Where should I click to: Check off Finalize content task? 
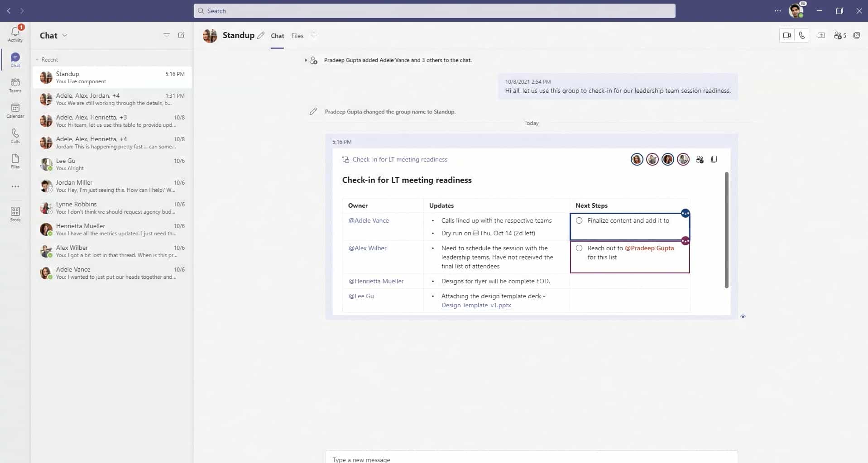click(x=579, y=220)
